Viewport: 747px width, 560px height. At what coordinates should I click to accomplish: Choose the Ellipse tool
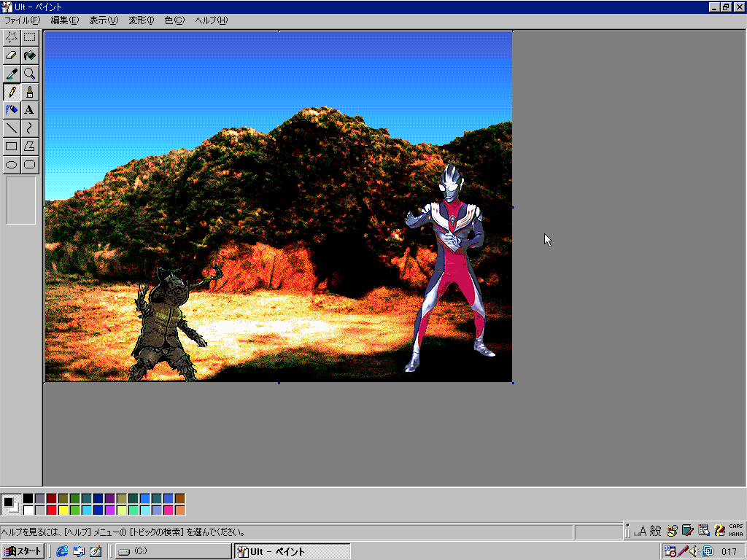coord(12,165)
